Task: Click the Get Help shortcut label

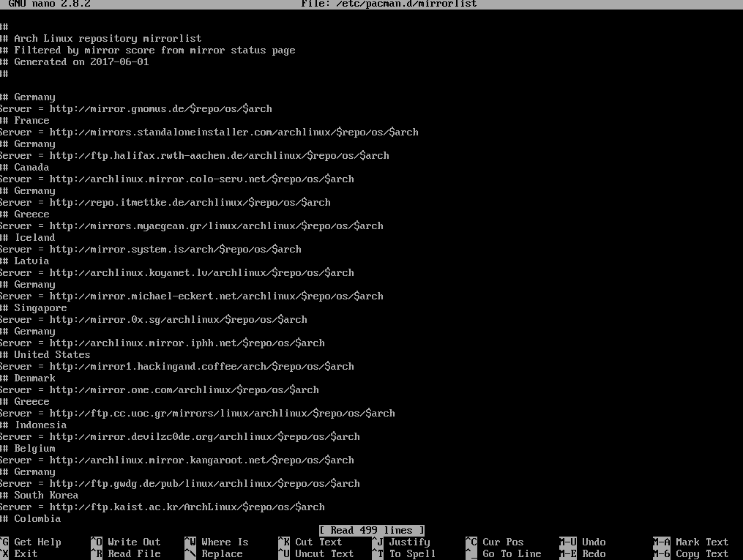Action: point(37,542)
